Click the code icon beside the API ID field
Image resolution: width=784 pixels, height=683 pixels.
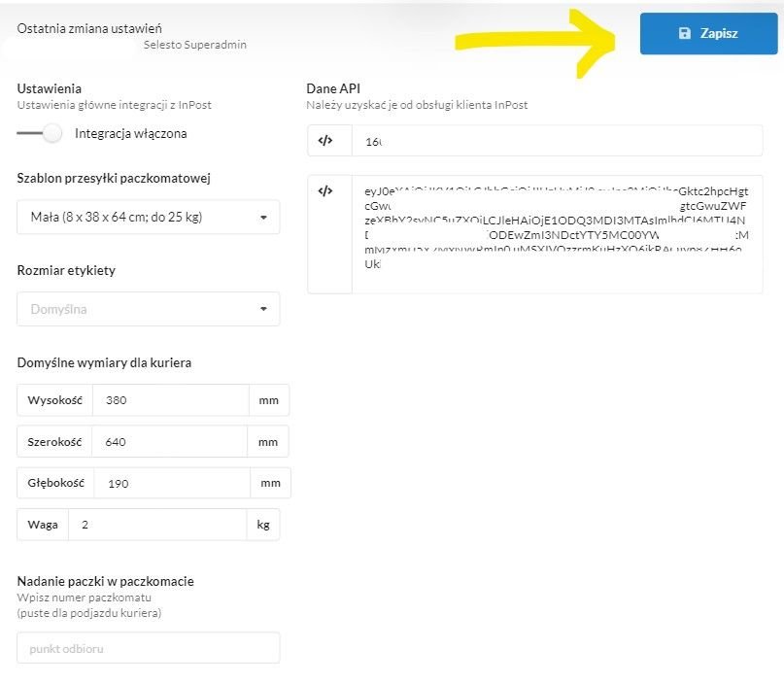[x=325, y=141]
